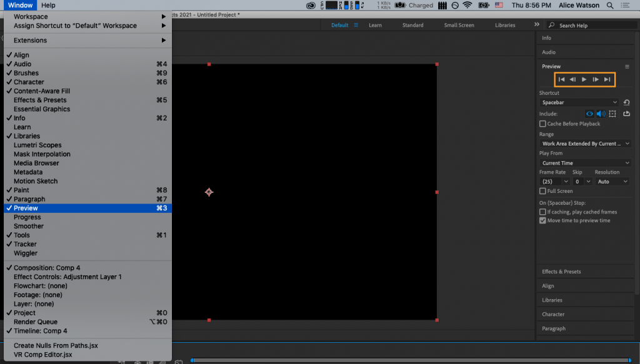
Task: Open Spotlight search from the menu bar
Action: [x=610, y=5]
